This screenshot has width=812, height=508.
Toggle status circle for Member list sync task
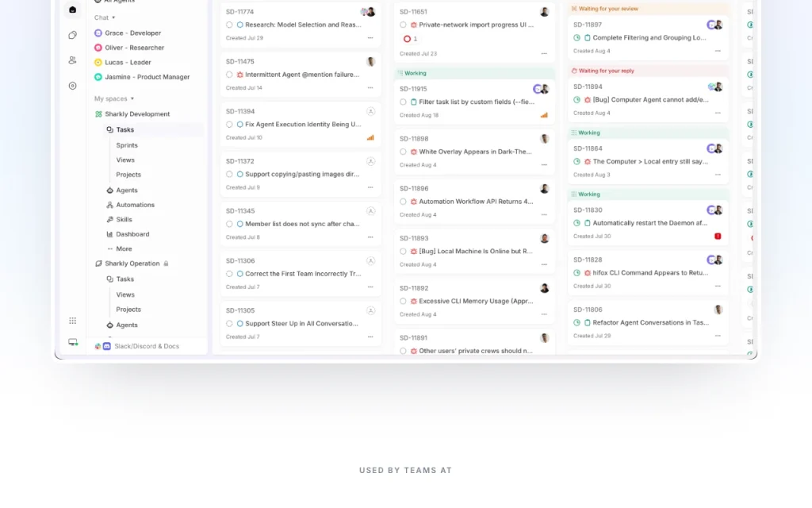pos(229,224)
